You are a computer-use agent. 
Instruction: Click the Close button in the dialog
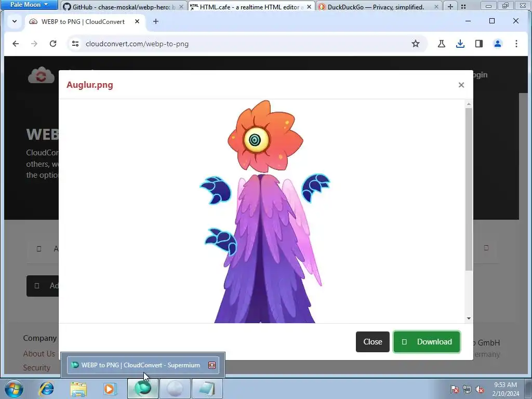coord(373,342)
